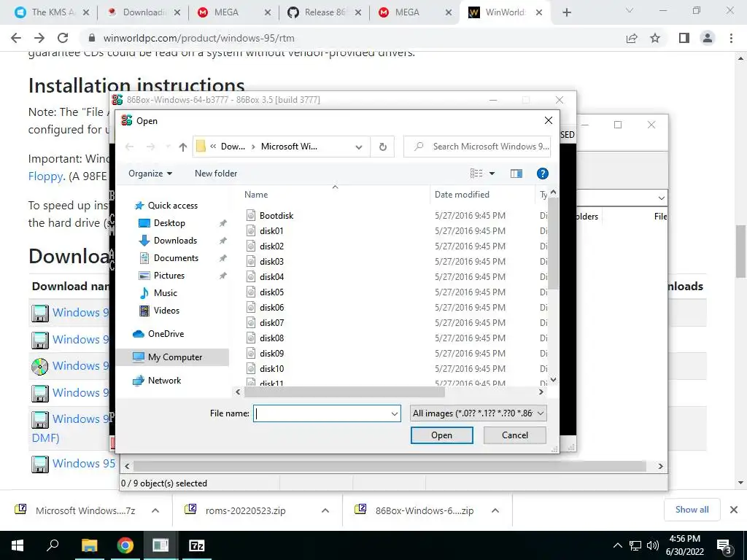Open Videos in navigation pane
Screen dimensions: 747x560
tap(166, 311)
